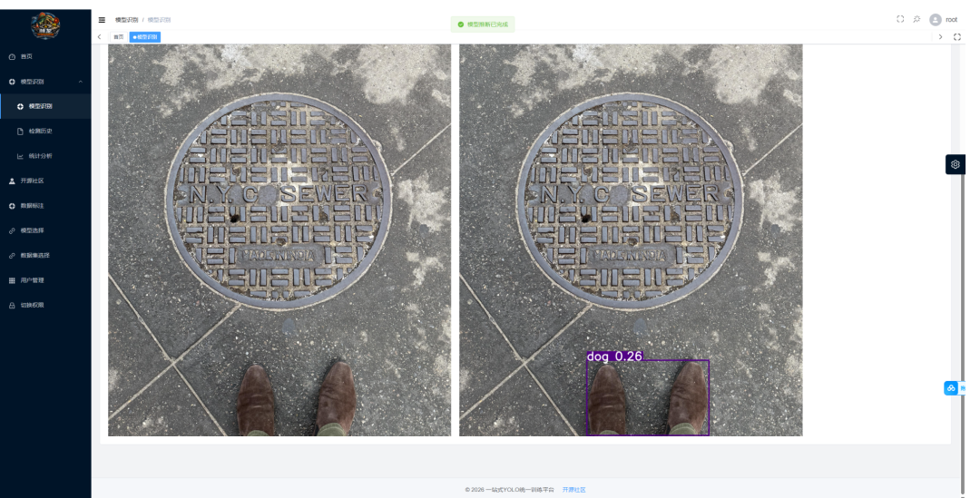Open the 模型选择 sidebar item
This screenshot has height=498, width=980.
click(x=45, y=230)
